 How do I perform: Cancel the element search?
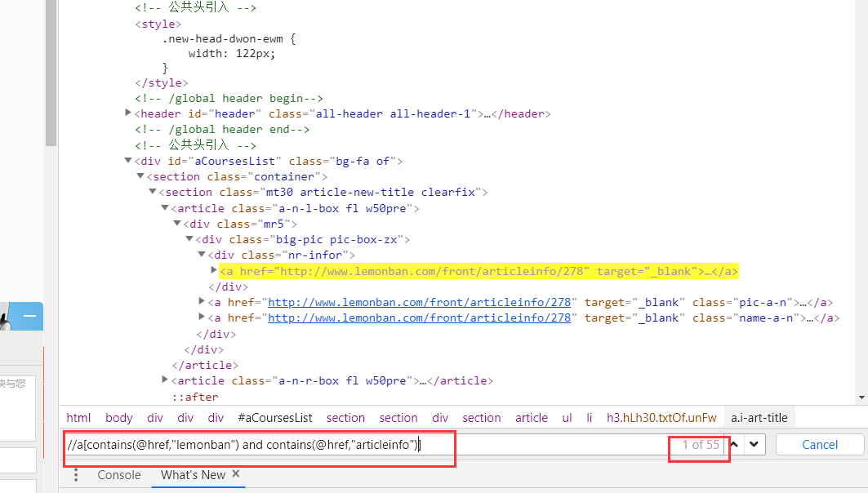tap(819, 445)
